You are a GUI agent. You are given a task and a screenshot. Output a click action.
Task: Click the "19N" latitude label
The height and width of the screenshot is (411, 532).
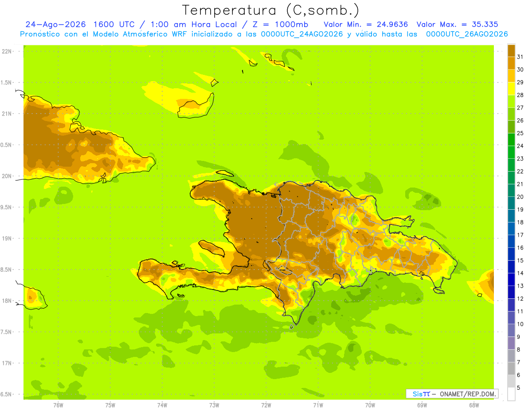pyautogui.click(x=7, y=238)
